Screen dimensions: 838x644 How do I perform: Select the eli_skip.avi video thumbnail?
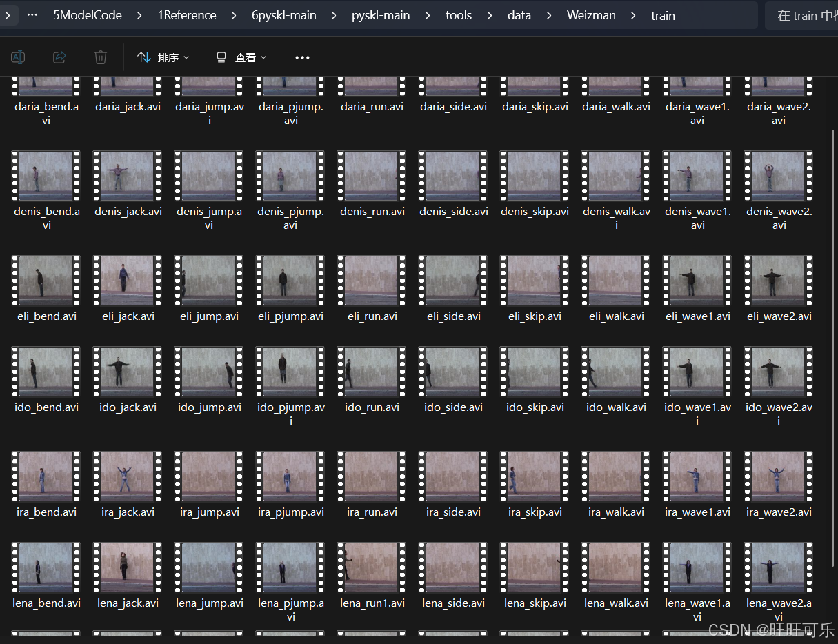click(x=535, y=281)
